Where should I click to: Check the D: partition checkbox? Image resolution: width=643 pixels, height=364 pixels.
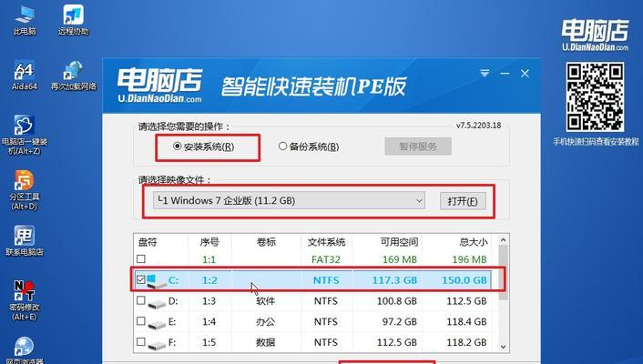141,300
